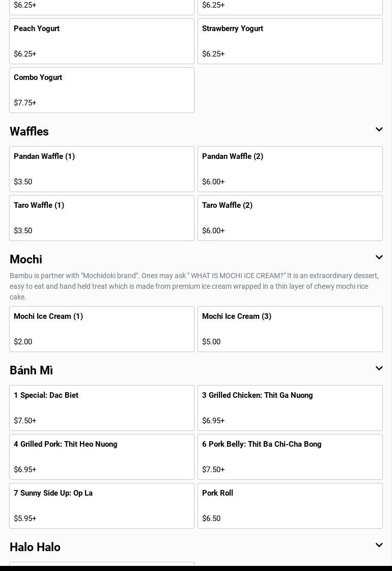Add Taro Waffle (1) item

102,218
